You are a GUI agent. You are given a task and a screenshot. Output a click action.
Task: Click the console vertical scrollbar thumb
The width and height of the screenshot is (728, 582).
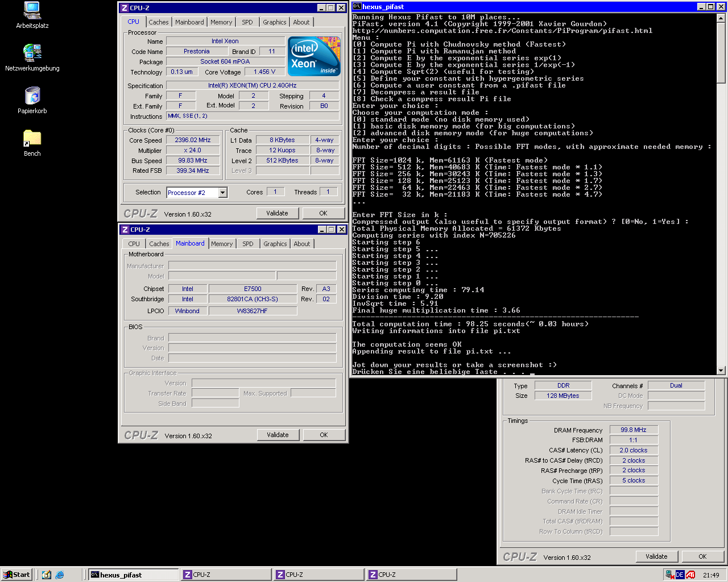coord(721,53)
